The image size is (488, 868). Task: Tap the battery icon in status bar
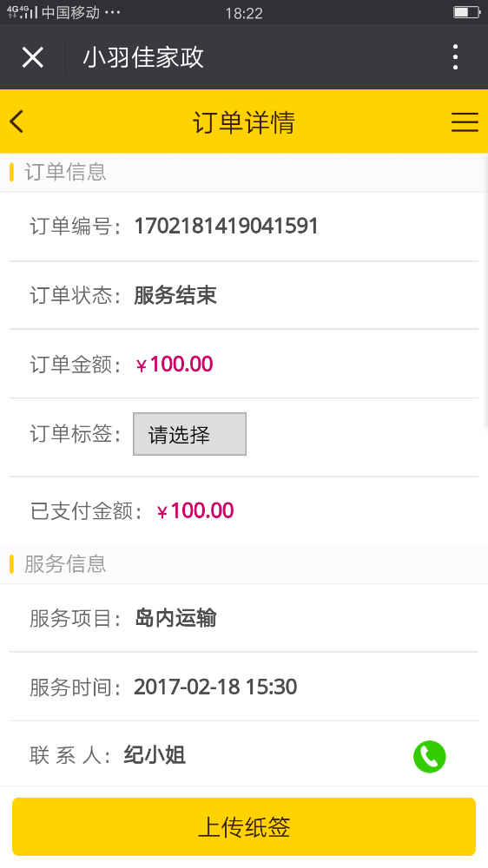point(466,12)
